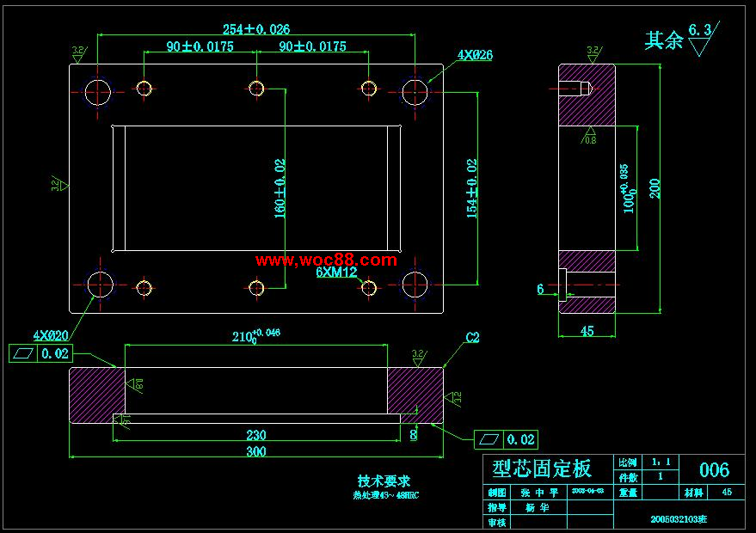Screen dimensions: 756x533
Task: Select the 210 +0.046 tolerance dimension
Action: 256,335
